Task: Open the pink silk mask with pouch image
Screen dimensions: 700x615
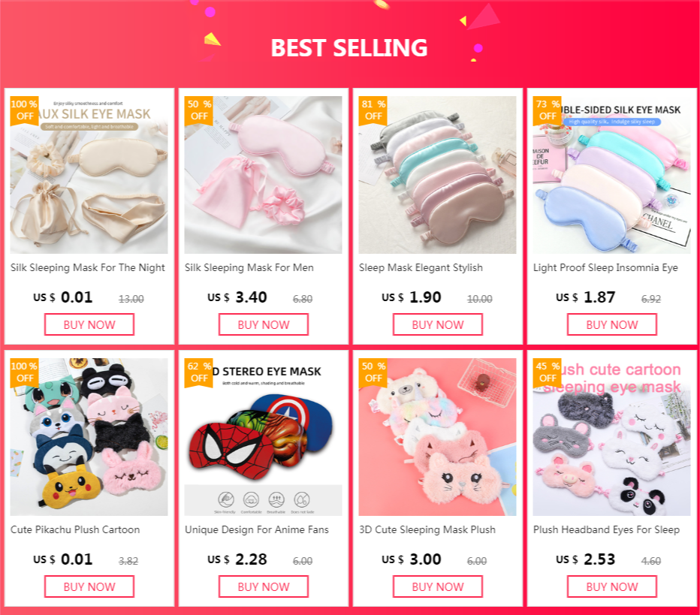Action: pos(264,175)
